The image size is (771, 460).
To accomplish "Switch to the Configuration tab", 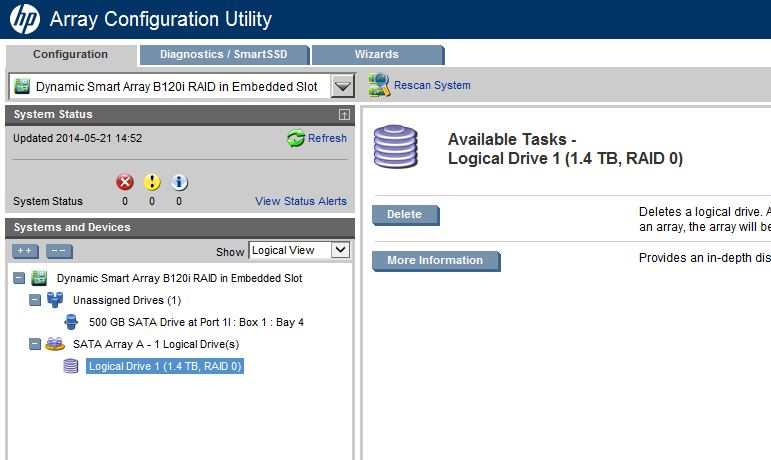I will (x=70, y=55).
